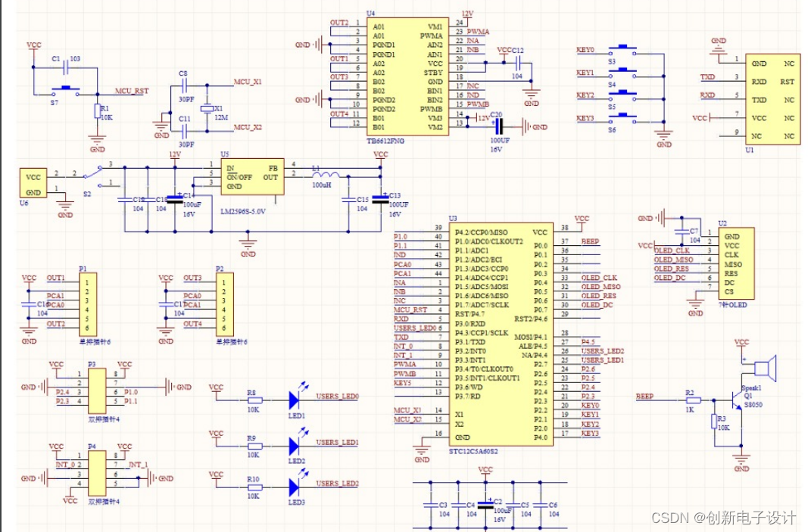Click the P2.4 label at P3 header
808x532 pixels.
coord(62,392)
